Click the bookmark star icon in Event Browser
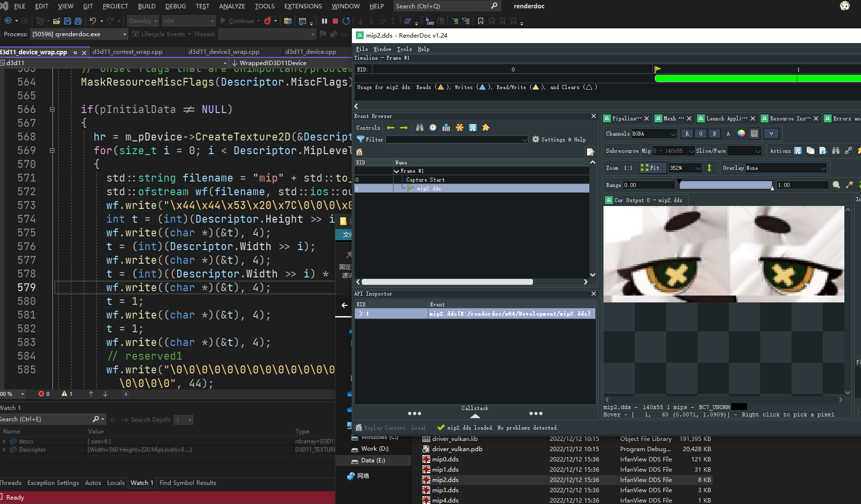Screen dimensions: 861x504 (x=459, y=128)
